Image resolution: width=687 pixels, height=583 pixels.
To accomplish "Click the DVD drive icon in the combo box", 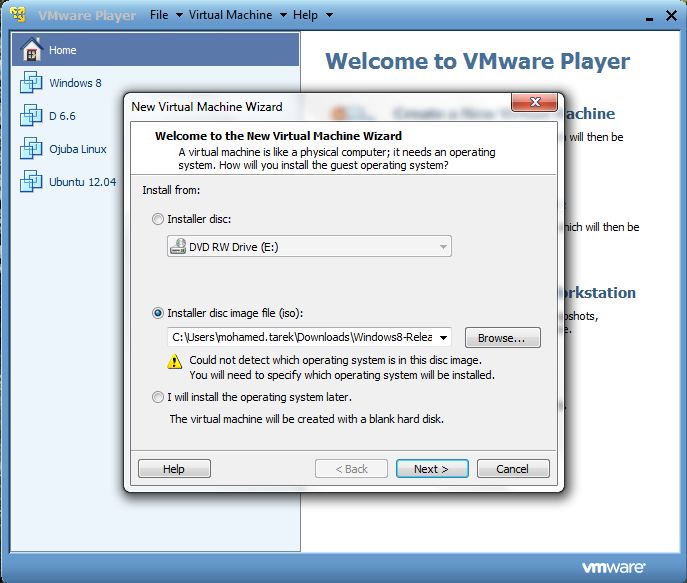I will [x=178, y=246].
